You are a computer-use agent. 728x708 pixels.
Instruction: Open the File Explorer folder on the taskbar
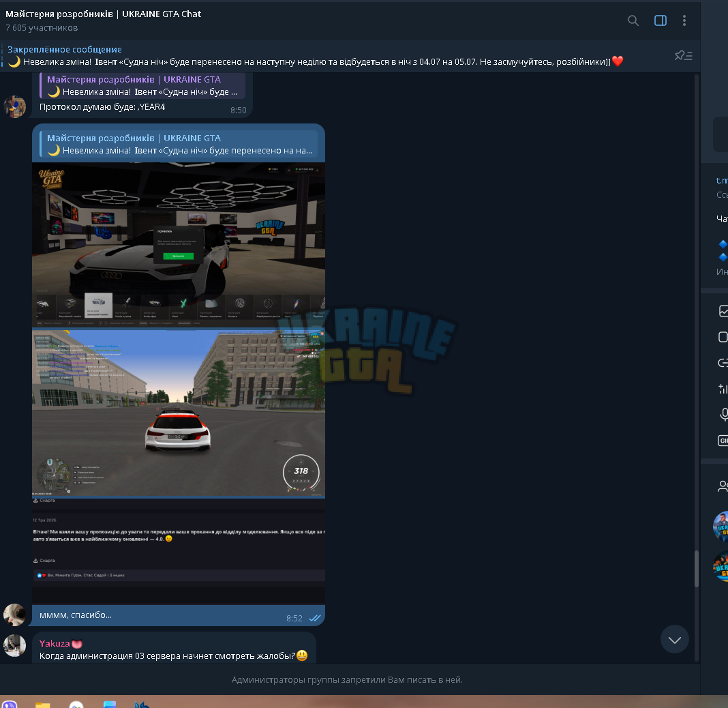[43, 705]
